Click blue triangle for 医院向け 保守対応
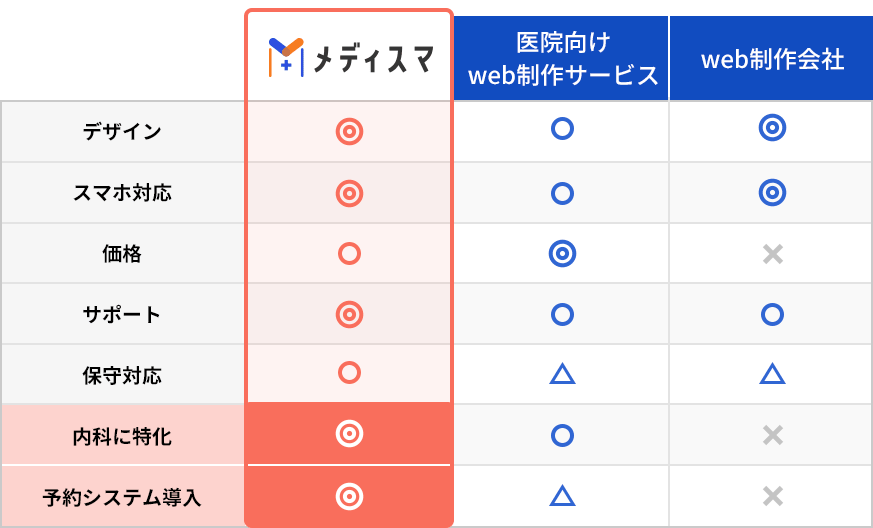This screenshot has width=873, height=528. [562, 374]
